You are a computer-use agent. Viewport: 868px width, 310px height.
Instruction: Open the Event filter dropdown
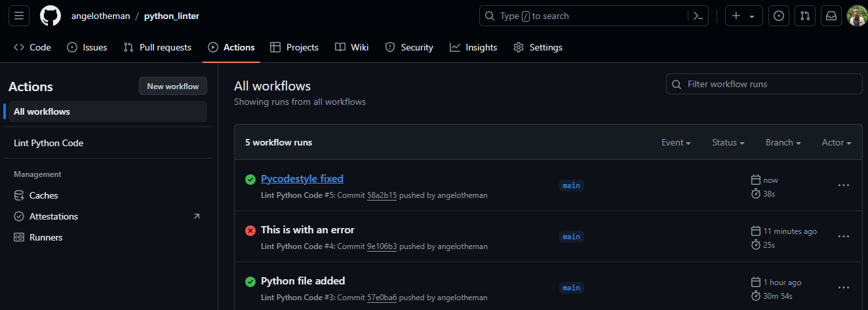click(x=676, y=142)
